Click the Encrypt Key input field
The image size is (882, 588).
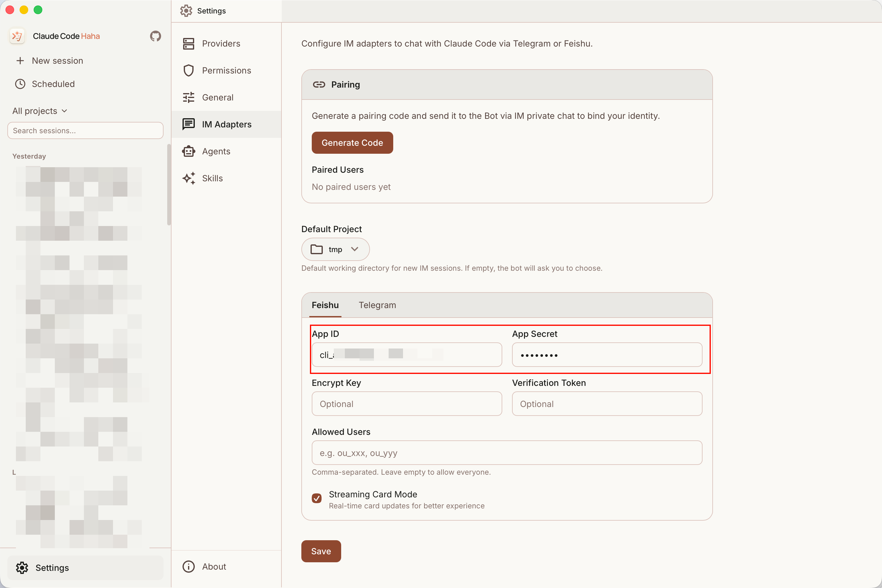[x=406, y=404]
